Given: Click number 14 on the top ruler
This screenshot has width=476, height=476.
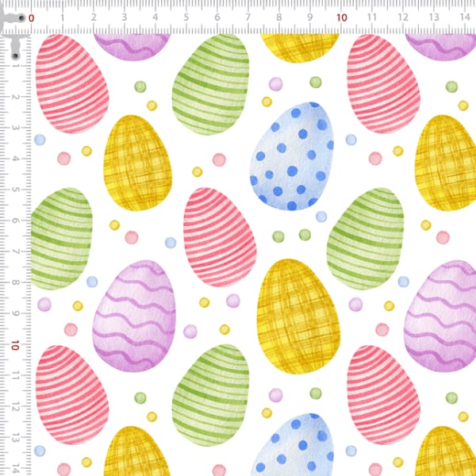Looking at the screenshot, I should coord(465,17).
